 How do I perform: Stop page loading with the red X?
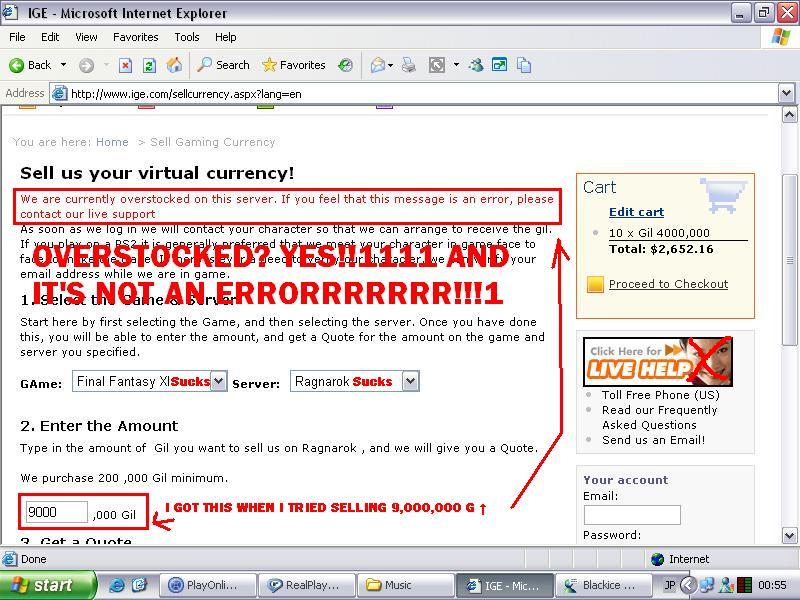pyautogui.click(x=126, y=65)
